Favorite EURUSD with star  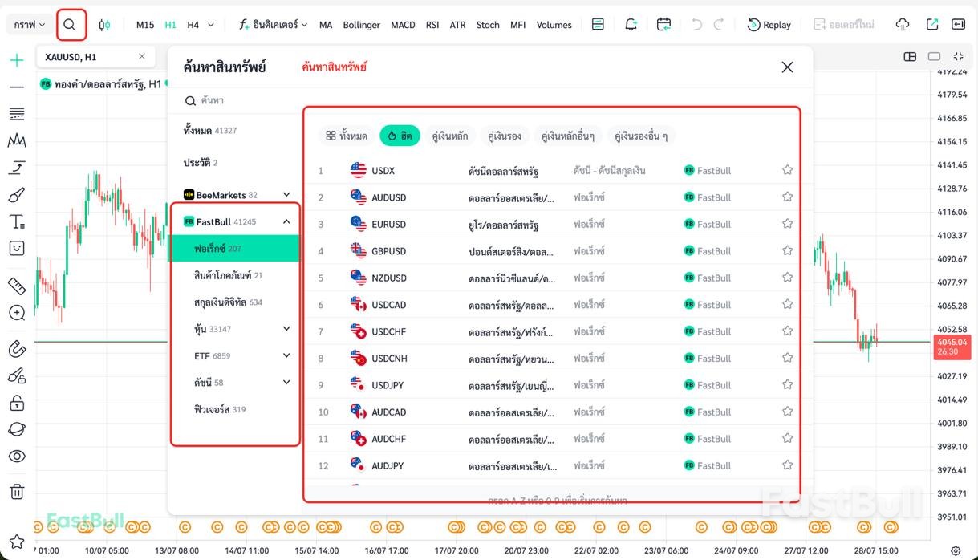788,224
